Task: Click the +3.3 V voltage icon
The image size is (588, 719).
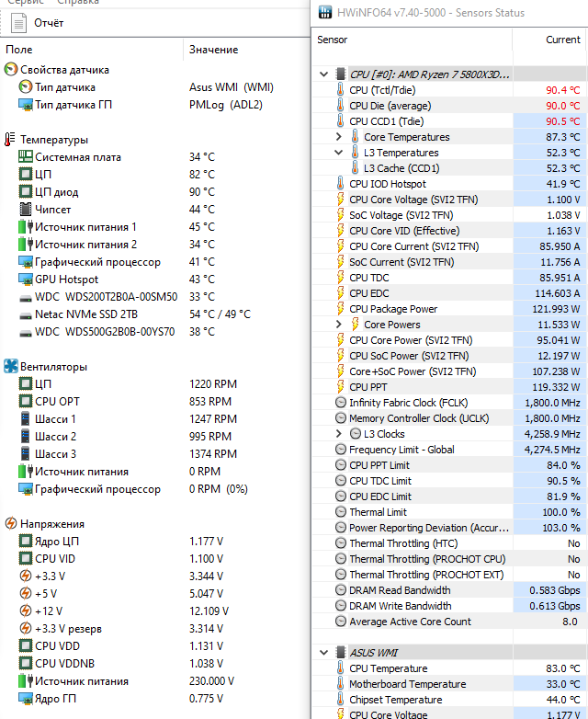Action: tap(26, 576)
